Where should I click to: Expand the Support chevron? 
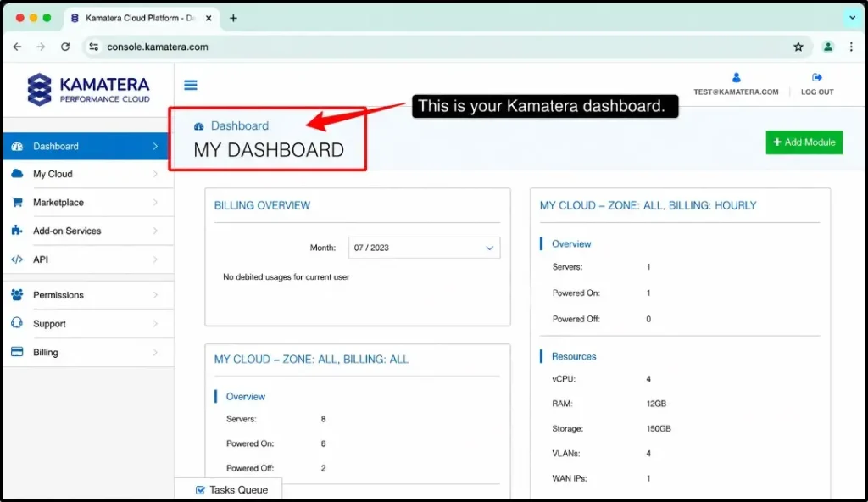pos(156,323)
